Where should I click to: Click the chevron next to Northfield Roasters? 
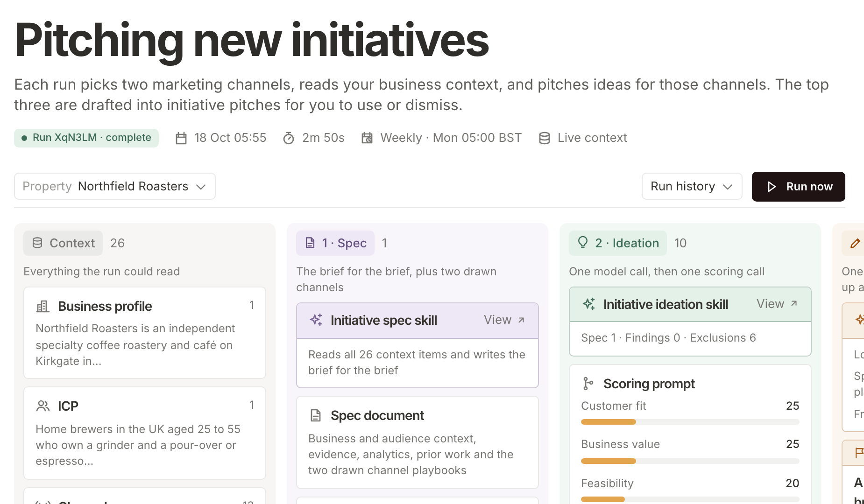pyautogui.click(x=201, y=187)
